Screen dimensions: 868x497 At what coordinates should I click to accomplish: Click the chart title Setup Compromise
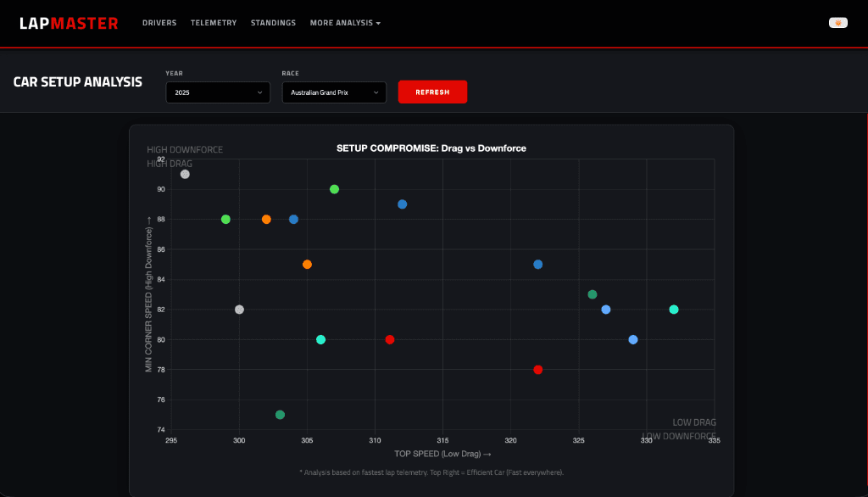pos(431,148)
